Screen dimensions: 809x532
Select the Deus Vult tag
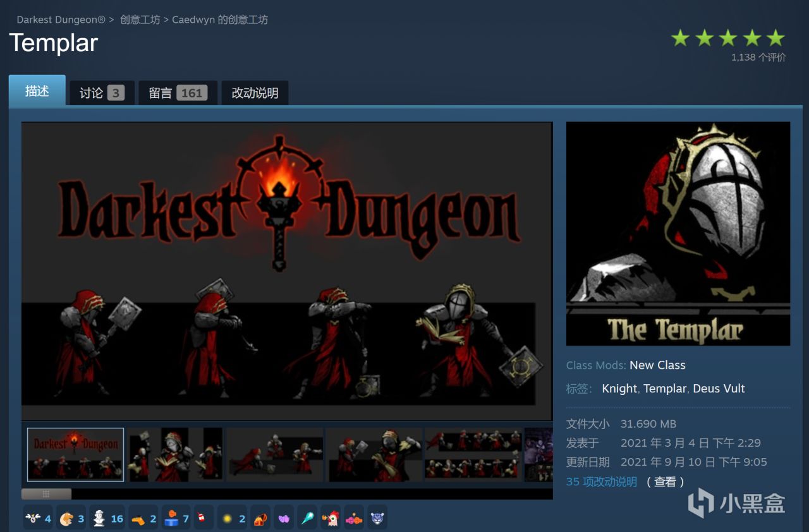pyautogui.click(x=719, y=389)
